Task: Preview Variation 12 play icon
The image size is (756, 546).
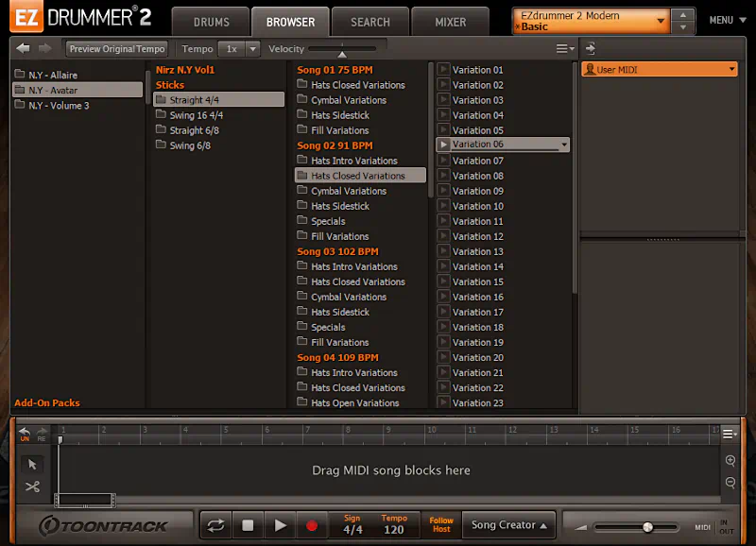Action: tap(443, 236)
